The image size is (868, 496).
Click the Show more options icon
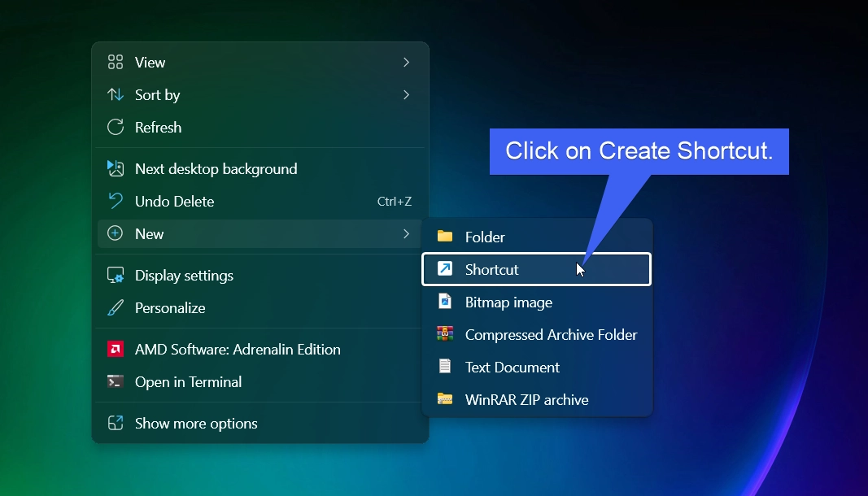click(x=116, y=423)
